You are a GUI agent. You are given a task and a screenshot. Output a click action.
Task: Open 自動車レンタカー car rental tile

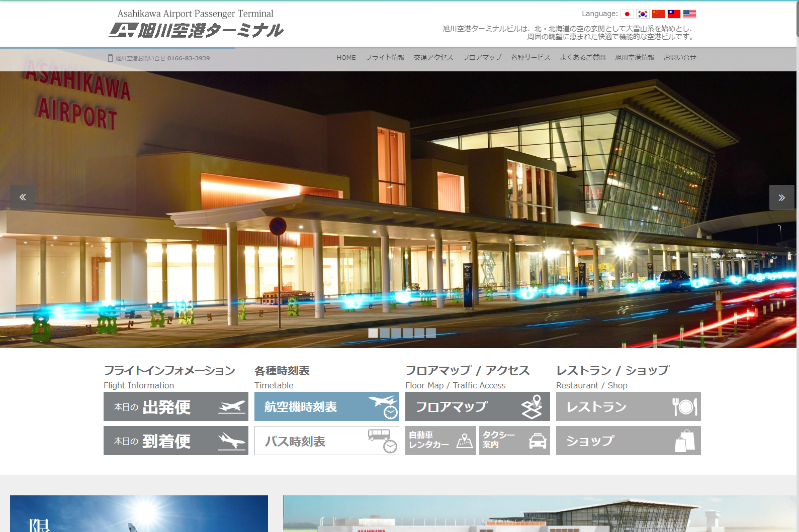[440, 441]
